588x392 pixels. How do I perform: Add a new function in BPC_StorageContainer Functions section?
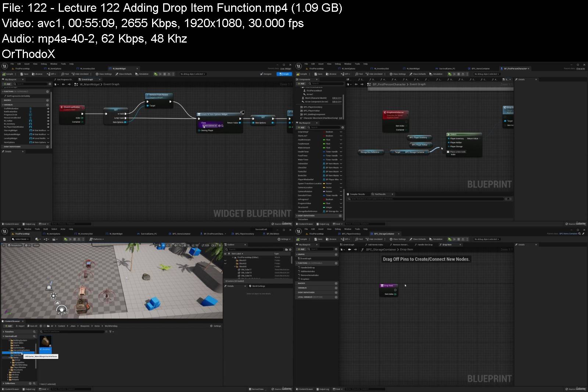coord(336,263)
